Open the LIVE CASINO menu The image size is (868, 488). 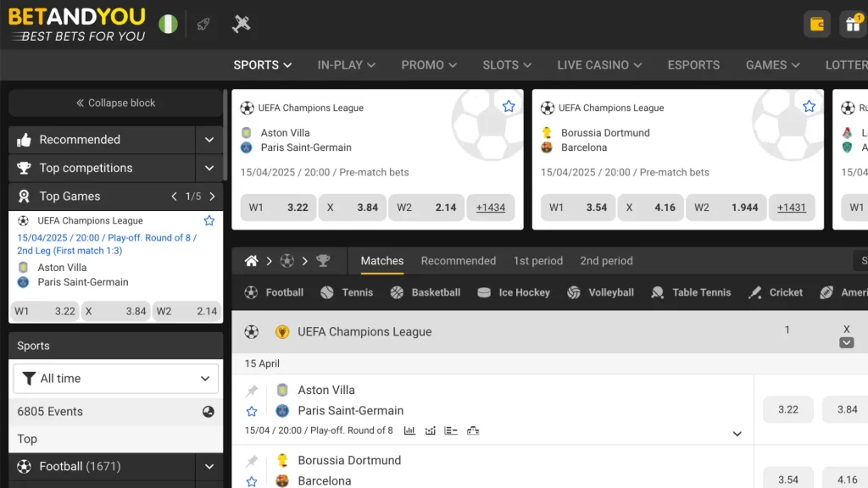coord(599,64)
